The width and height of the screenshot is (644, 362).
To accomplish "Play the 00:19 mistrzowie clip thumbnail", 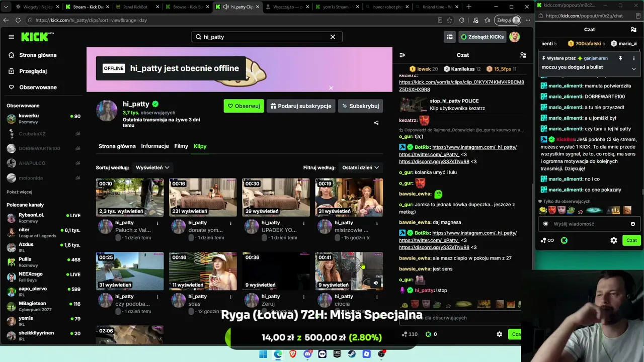I will [349, 197].
